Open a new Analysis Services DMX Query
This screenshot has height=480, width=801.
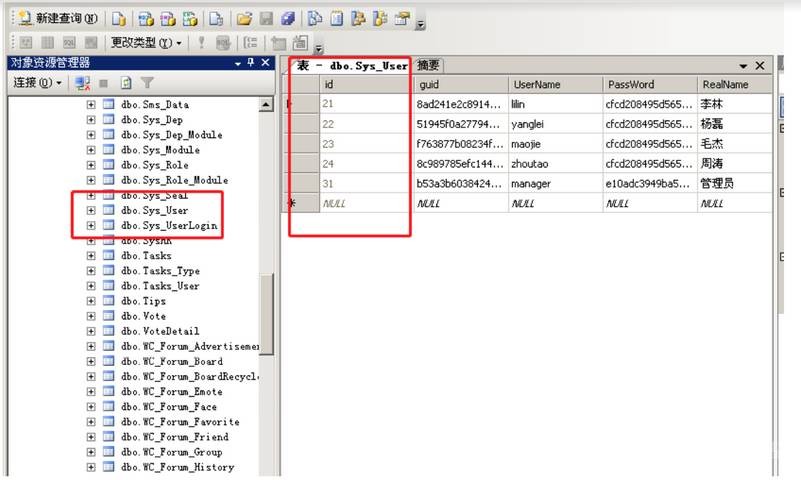click(168, 19)
